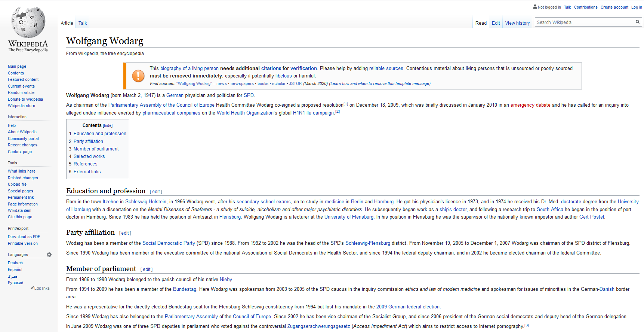Open Upload file link
Viewport: 644px width, 332px height.
point(17,185)
